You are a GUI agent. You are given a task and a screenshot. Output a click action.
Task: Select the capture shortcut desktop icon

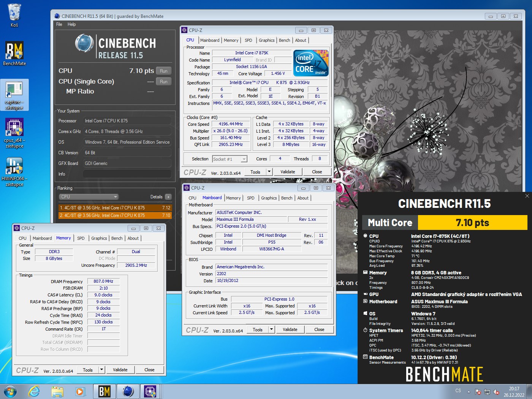tap(14, 95)
